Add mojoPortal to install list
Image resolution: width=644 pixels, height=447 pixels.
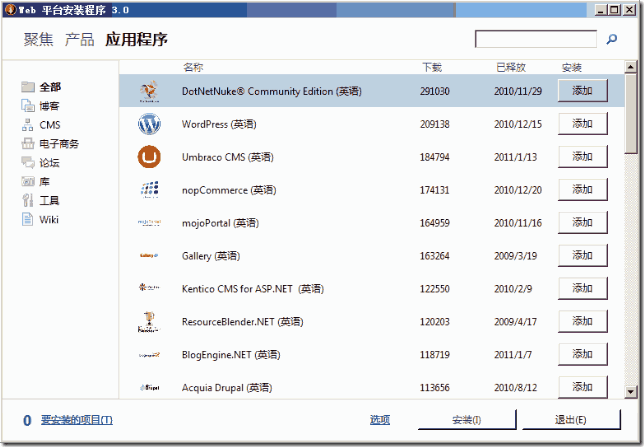click(x=582, y=222)
